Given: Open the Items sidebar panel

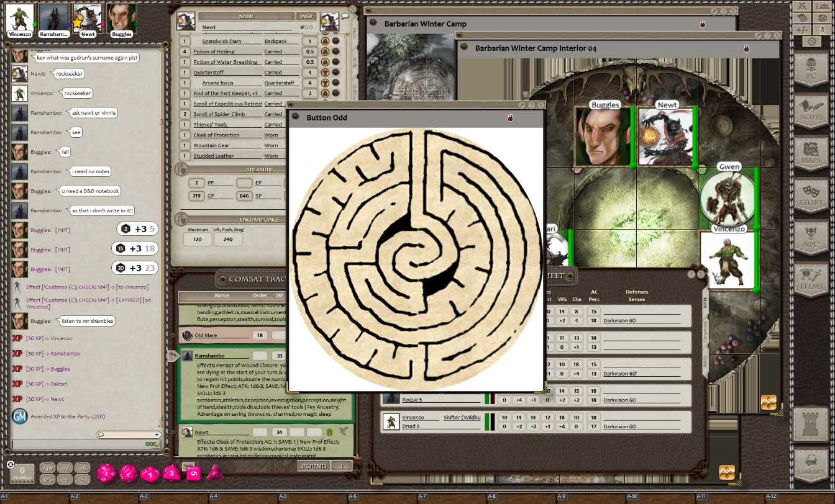Looking at the screenshot, I should (811, 279).
